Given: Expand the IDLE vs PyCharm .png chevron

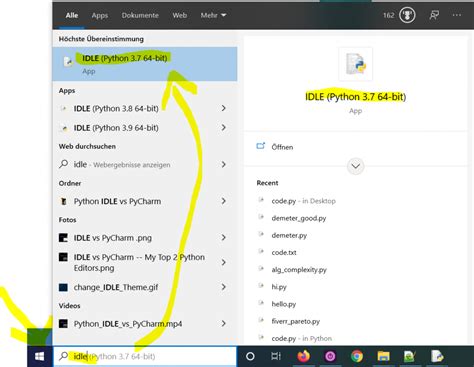Looking at the screenshot, I should (224, 238).
